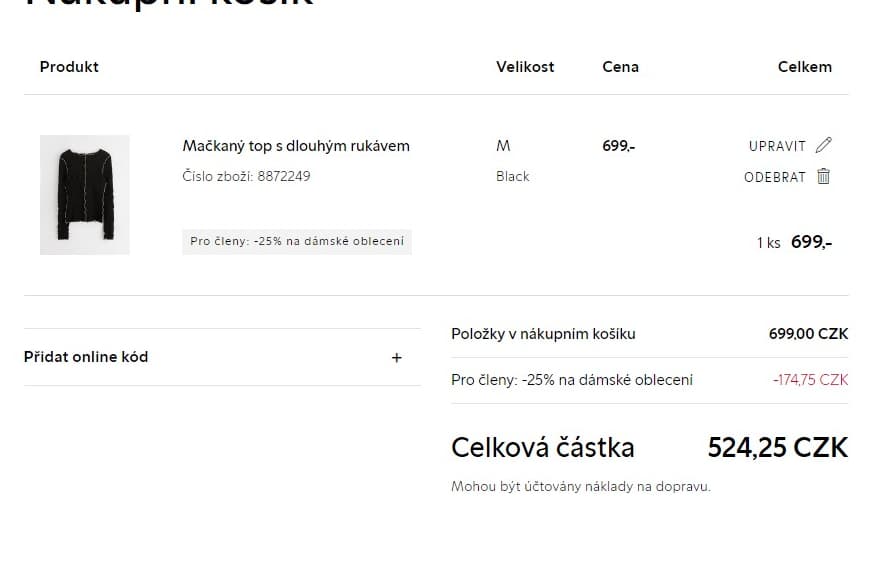Image resolution: width=876 pixels, height=579 pixels.
Task: Select the "UPRAVIT" link to edit item
Action: tap(778, 145)
